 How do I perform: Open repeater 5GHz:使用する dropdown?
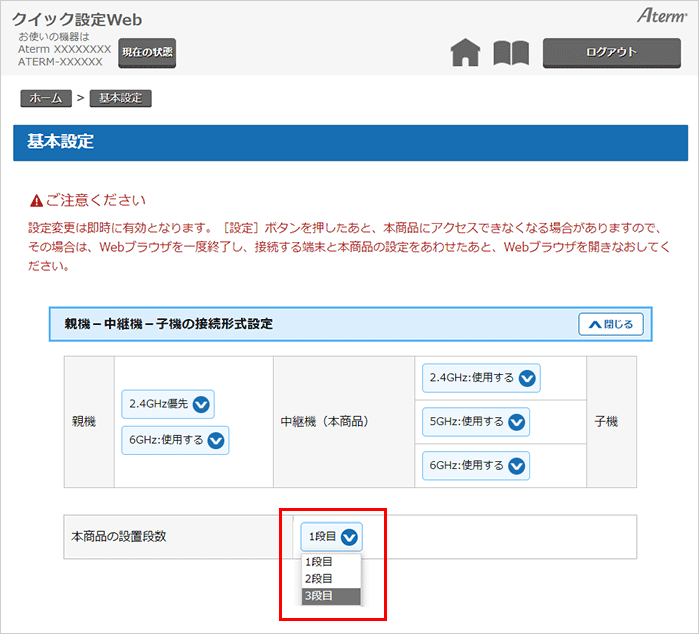[477, 422]
